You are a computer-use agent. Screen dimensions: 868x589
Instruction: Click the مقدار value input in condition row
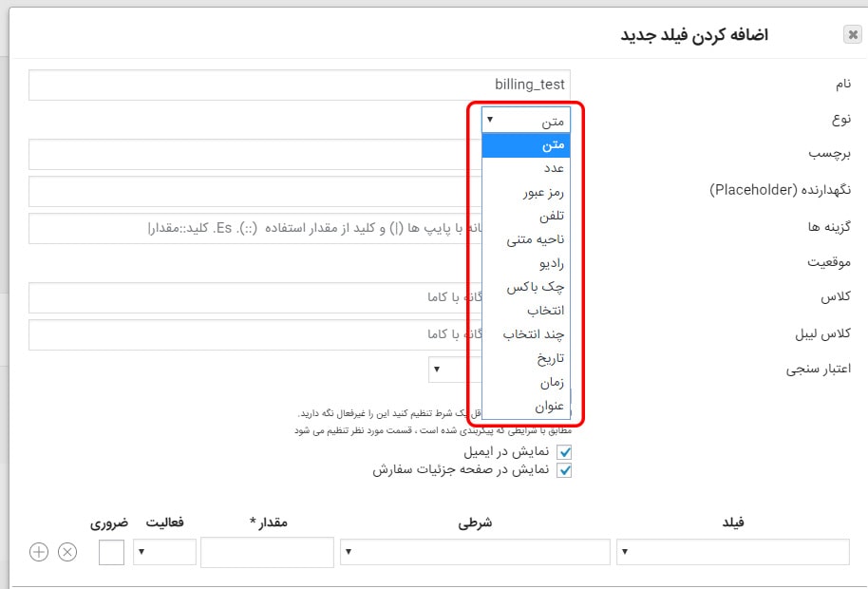click(x=268, y=552)
